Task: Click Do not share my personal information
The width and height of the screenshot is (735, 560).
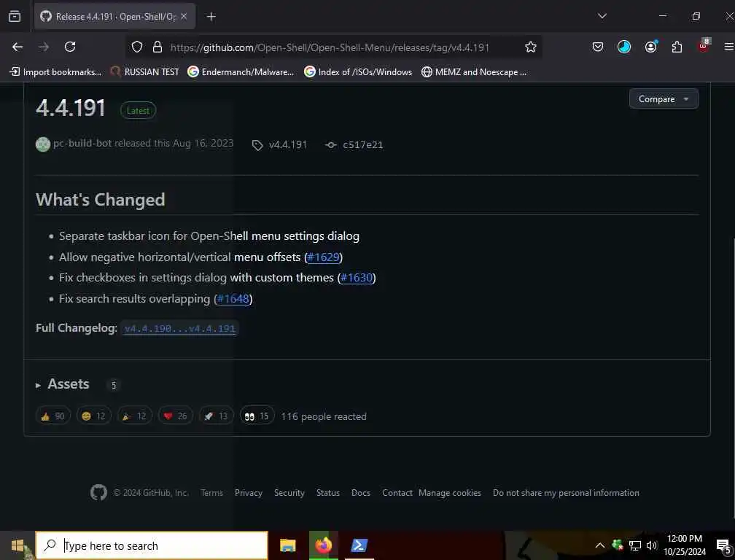Action: click(566, 493)
